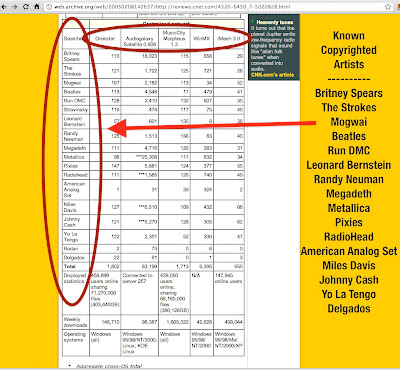400x370 pixels.
Task: Select the Britney Spears row label
Action: 72,56
